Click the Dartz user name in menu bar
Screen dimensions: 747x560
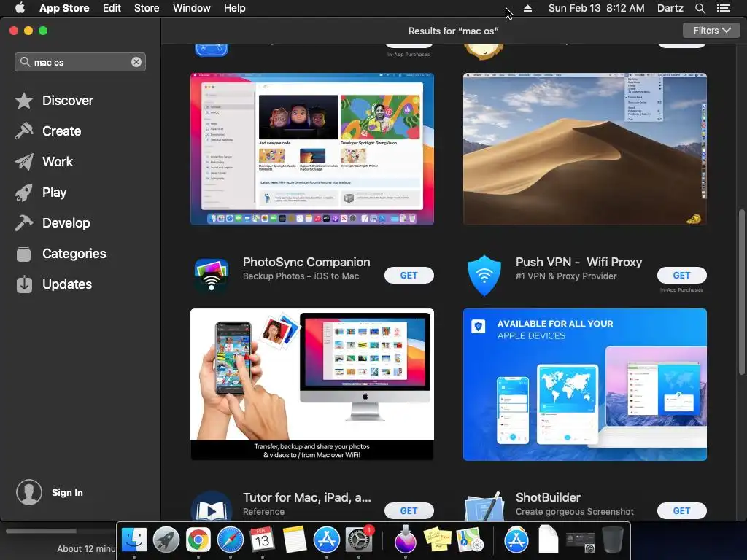tap(670, 8)
